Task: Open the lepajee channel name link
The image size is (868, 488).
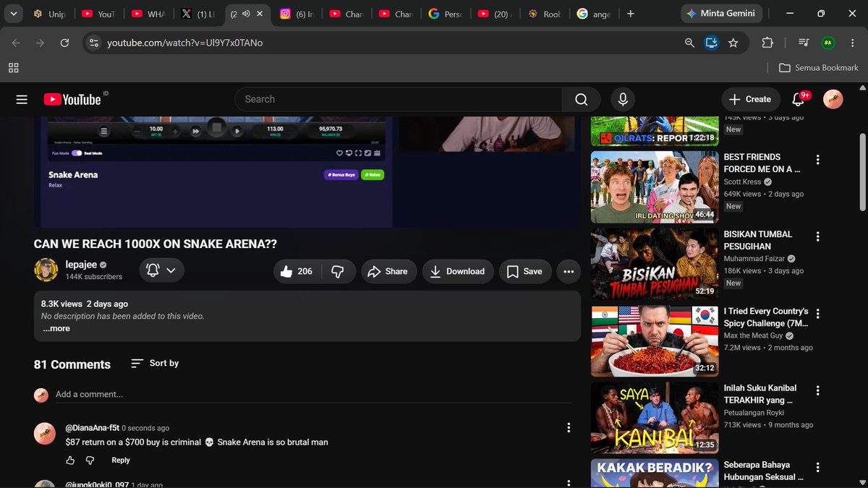Action: click(82, 265)
